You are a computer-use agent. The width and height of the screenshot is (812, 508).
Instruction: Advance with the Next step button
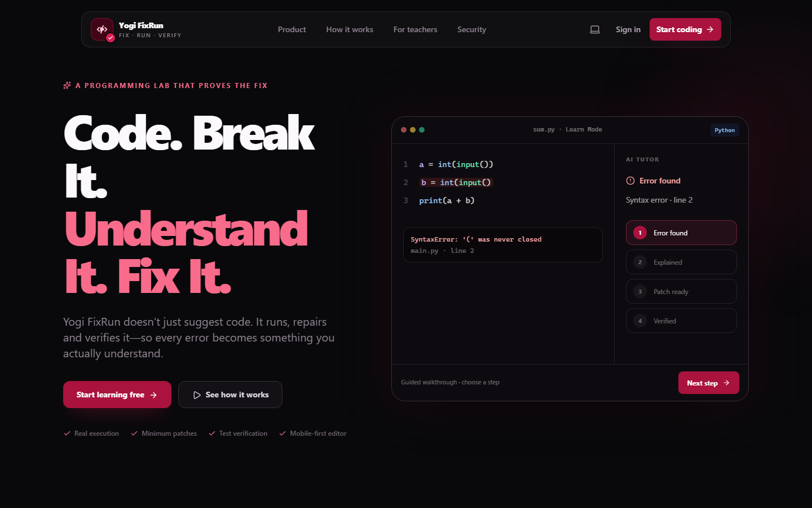pos(709,383)
